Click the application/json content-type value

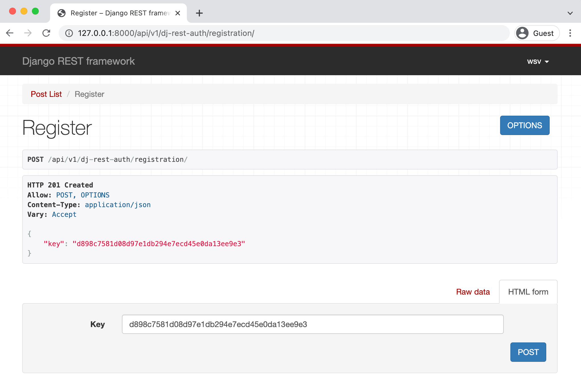coord(118,205)
